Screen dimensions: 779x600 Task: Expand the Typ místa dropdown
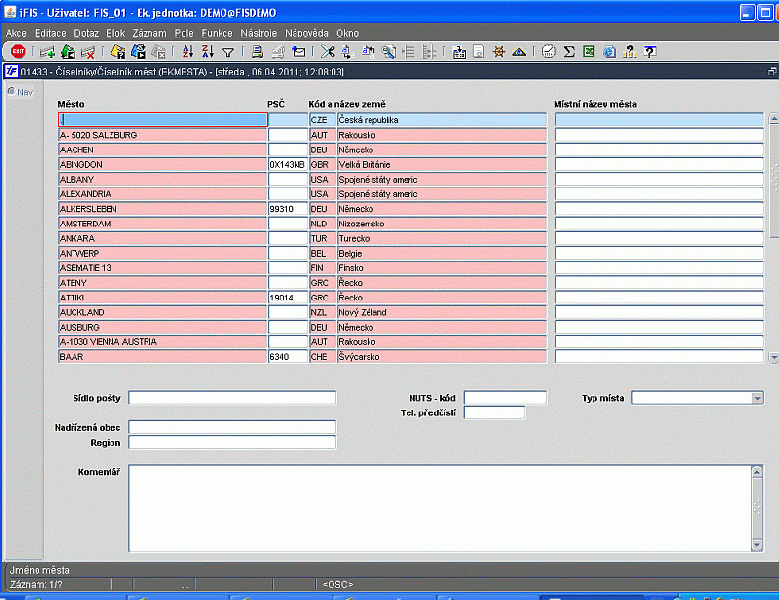(757, 398)
